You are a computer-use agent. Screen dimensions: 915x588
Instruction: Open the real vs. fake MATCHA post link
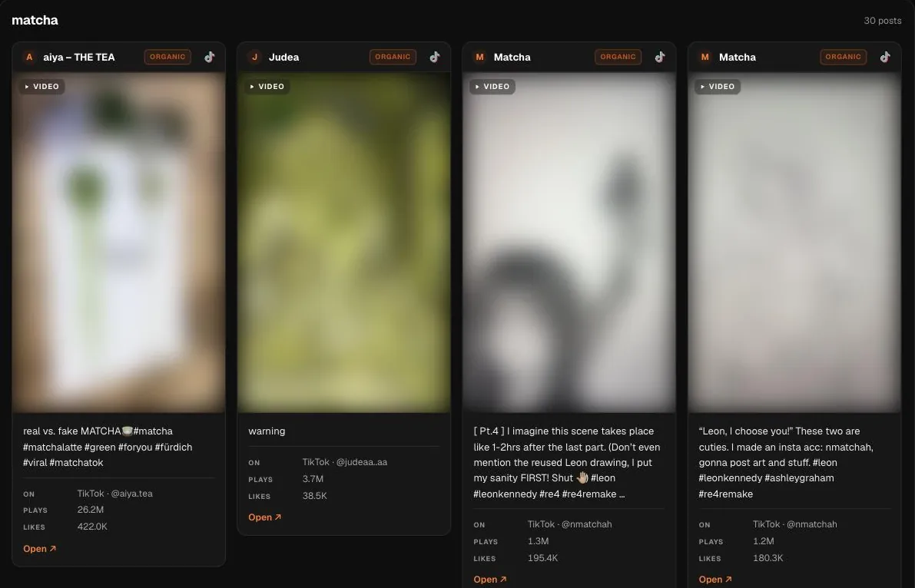pyautogui.click(x=40, y=549)
